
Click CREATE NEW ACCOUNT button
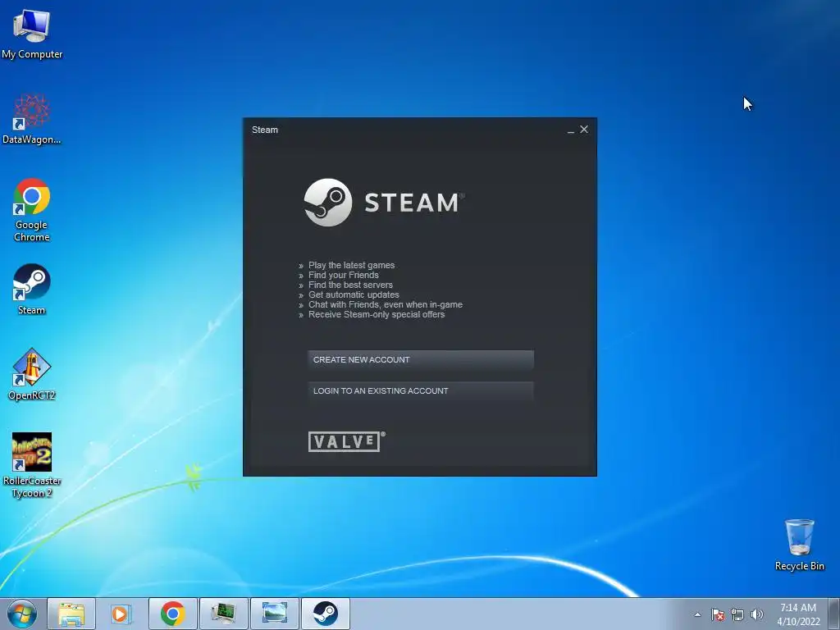click(421, 360)
